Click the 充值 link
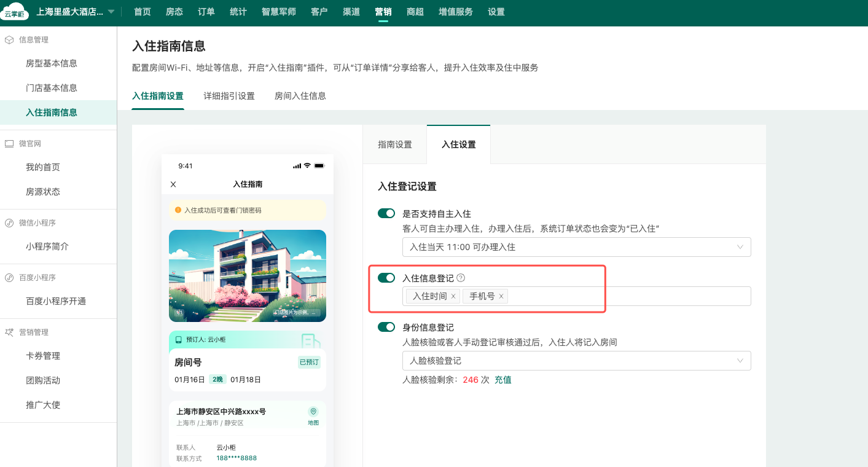 point(503,380)
